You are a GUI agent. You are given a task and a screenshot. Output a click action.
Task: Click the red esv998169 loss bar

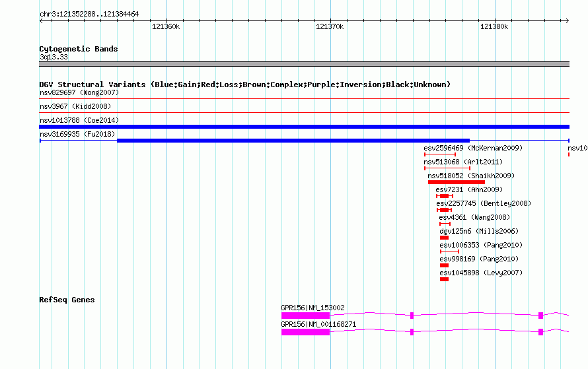click(x=445, y=265)
